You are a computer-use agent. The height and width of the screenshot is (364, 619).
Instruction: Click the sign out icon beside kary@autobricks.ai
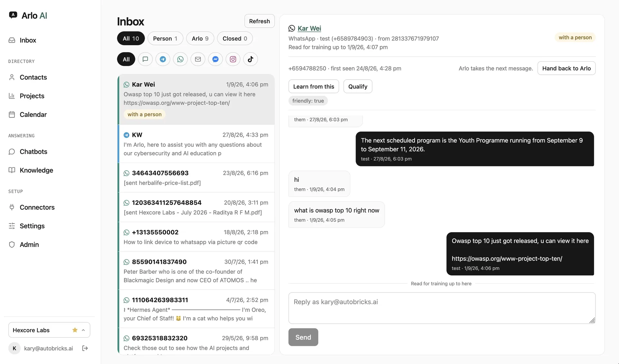coord(85,348)
